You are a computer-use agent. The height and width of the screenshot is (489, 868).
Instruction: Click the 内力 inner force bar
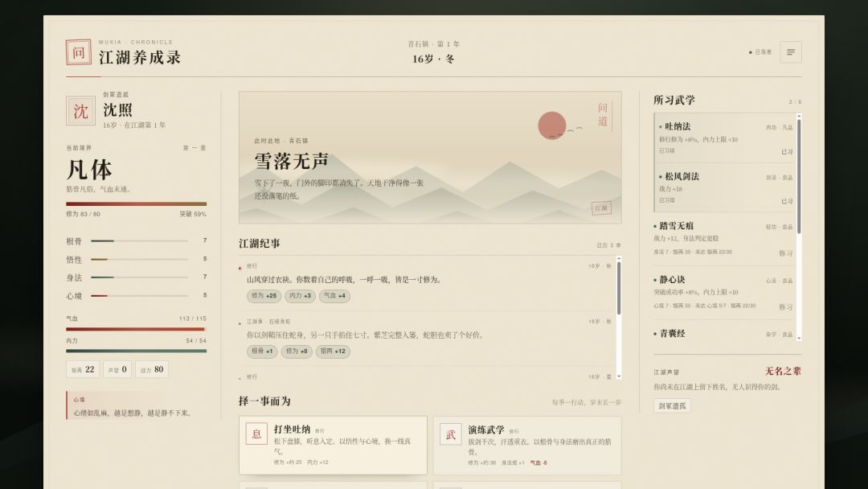[x=136, y=351]
